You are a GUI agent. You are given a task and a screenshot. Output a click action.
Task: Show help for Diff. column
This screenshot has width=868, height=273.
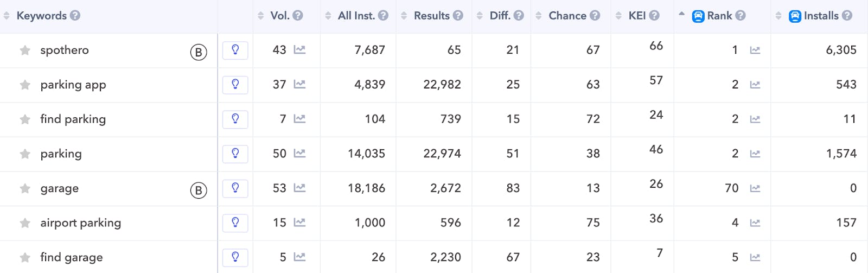click(x=519, y=16)
